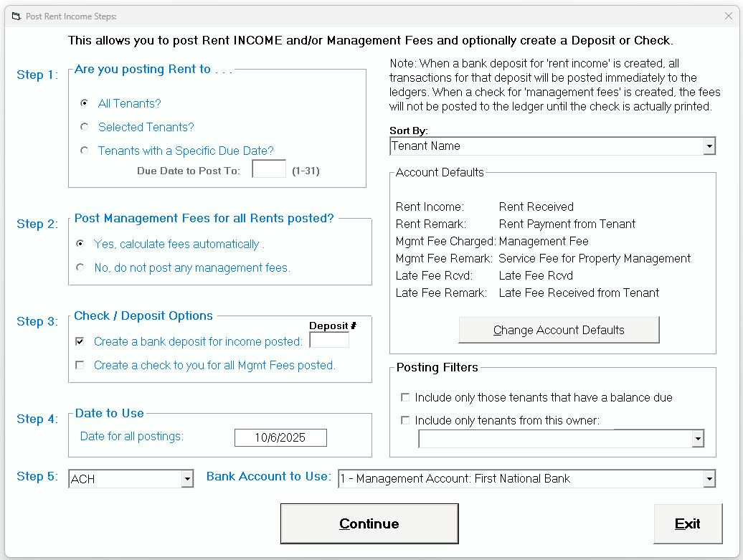The height and width of the screenshot is (560, 743).
Task: Click the Change Account Defaults button
Action: click(559, 330)
